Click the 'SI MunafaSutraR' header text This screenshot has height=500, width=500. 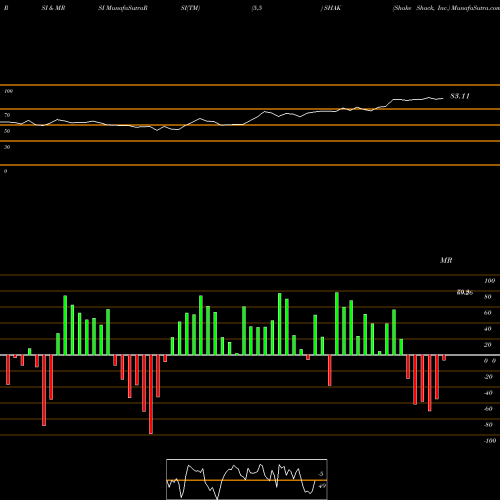pyautogui.click(x=123, y=8)
